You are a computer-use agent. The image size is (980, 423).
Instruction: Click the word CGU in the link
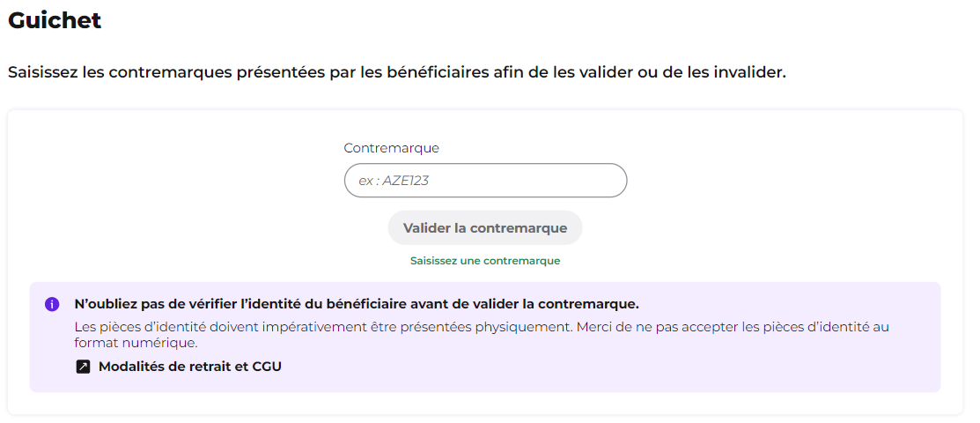(x=267, y=367)
